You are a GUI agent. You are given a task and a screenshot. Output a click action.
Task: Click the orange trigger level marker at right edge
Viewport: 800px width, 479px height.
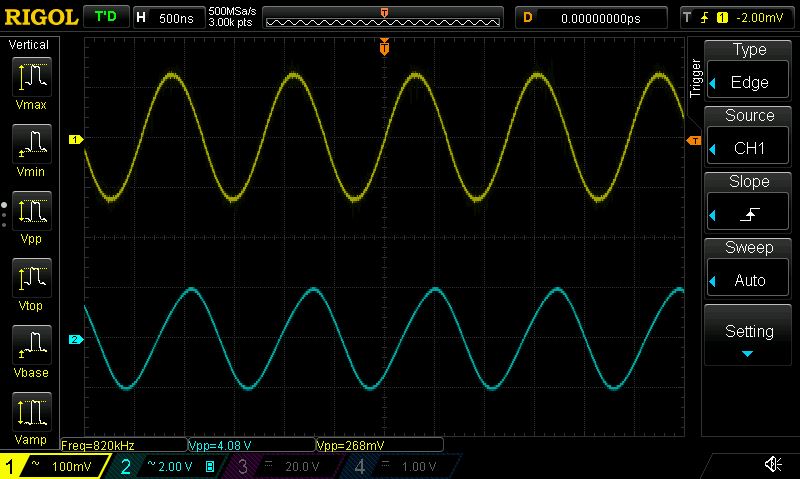click(x=694, y=140)
